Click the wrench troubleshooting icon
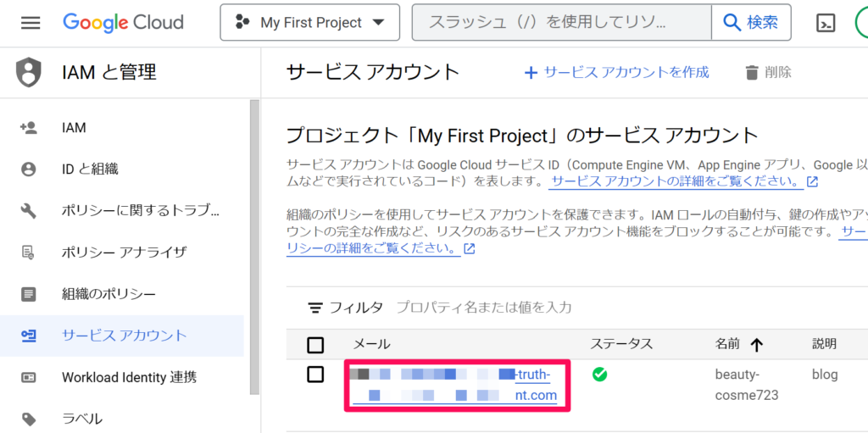The width and height of the screenshot is (868, 433). (28, 210)
